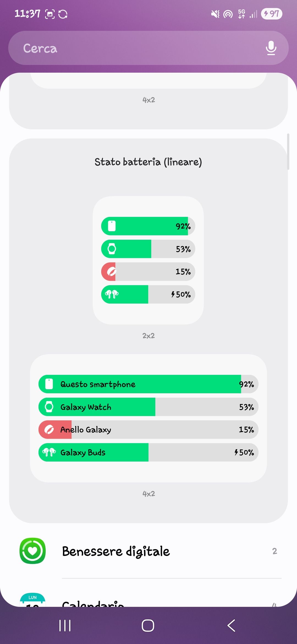Tap the Galaxy Buds battery row
Screen dimensions: 297x644
tap(148, 452)
